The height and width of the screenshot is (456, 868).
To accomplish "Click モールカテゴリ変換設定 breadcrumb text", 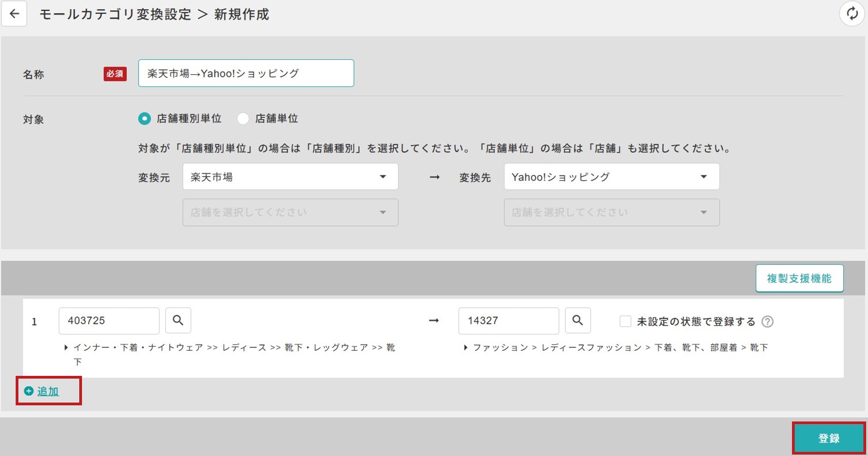I will pos(115,14).
